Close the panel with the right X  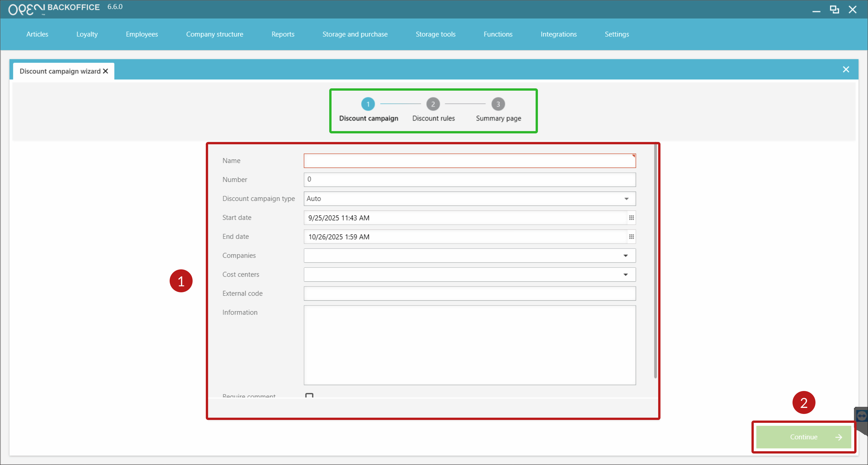click(x=846, y=69)
